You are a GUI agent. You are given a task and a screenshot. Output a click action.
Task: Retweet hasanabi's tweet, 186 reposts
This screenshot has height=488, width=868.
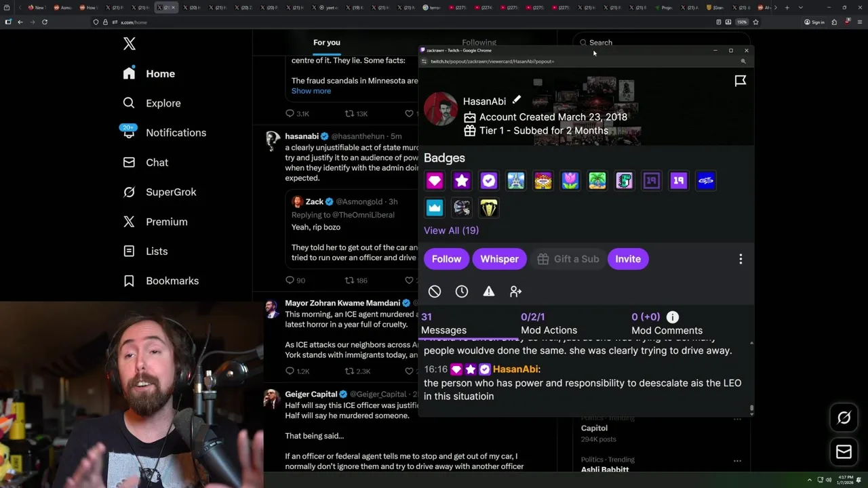[356, 281]
